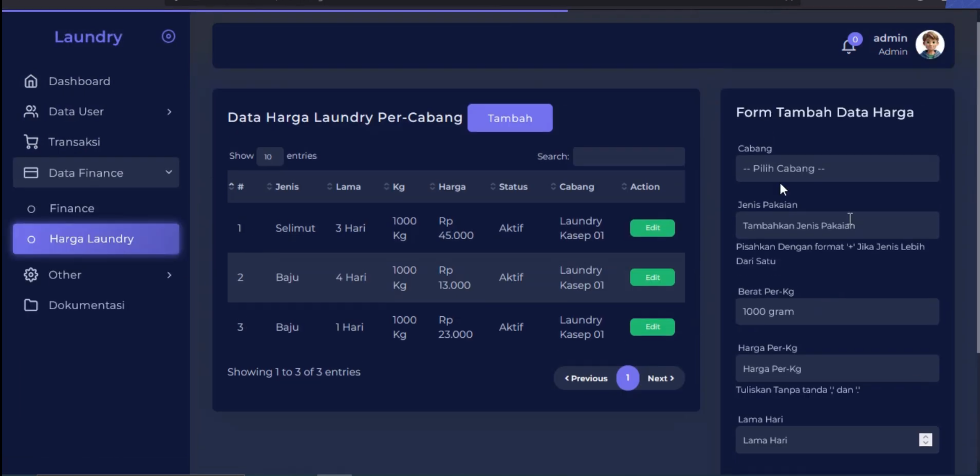Open Transaksi menu item
The image size is (980, 476).
(x=96, y=142)
